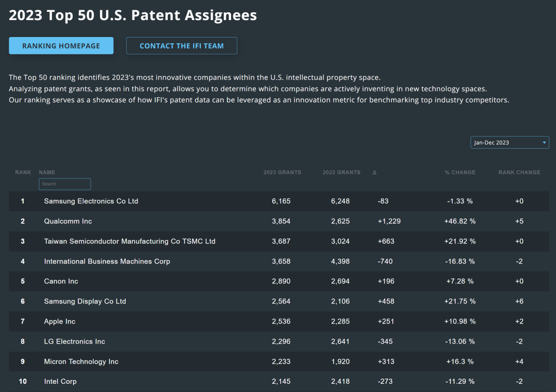This screenshot has height=392, width=556.
Task: Click Samsung Electronics delta value -83
Action: point(383,201)
